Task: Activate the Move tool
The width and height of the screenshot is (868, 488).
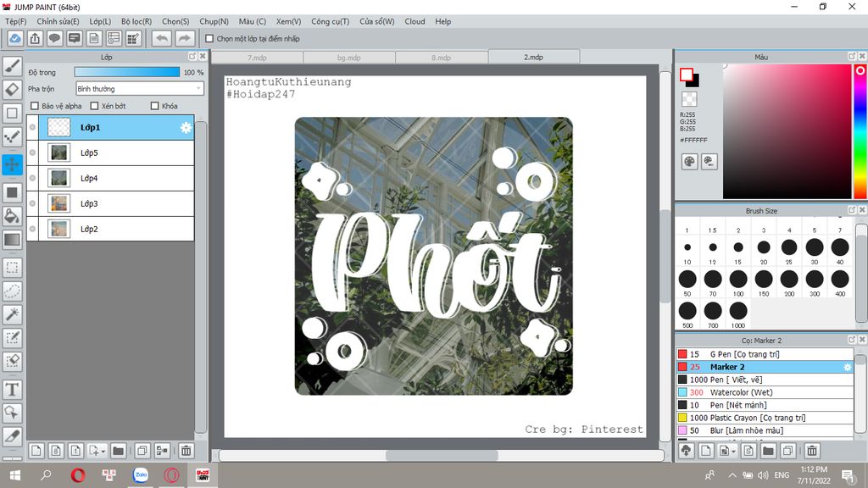Action: click(12, 164)
